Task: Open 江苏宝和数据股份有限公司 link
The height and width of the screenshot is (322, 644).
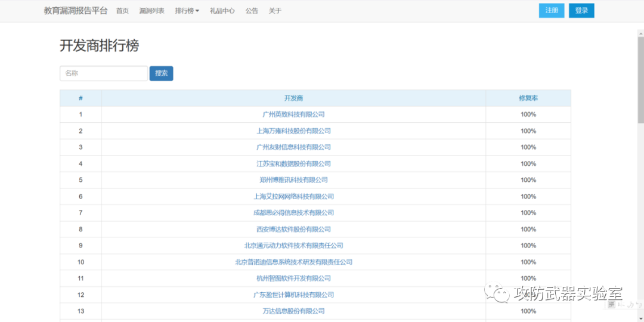Action: (x=293, y=163)
